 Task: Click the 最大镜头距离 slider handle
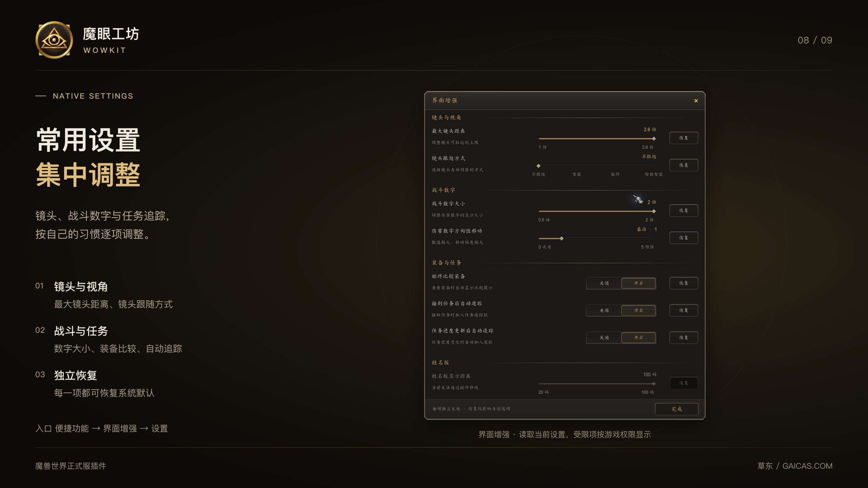click(654, 139)
